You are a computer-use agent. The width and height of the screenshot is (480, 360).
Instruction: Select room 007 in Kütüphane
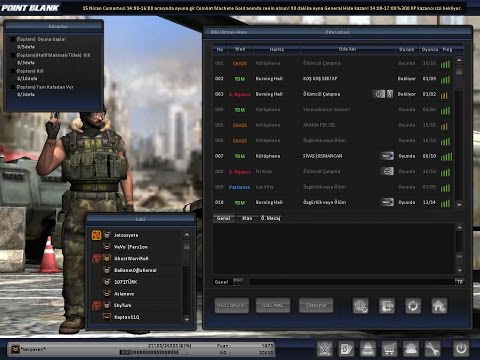[332, 156]
